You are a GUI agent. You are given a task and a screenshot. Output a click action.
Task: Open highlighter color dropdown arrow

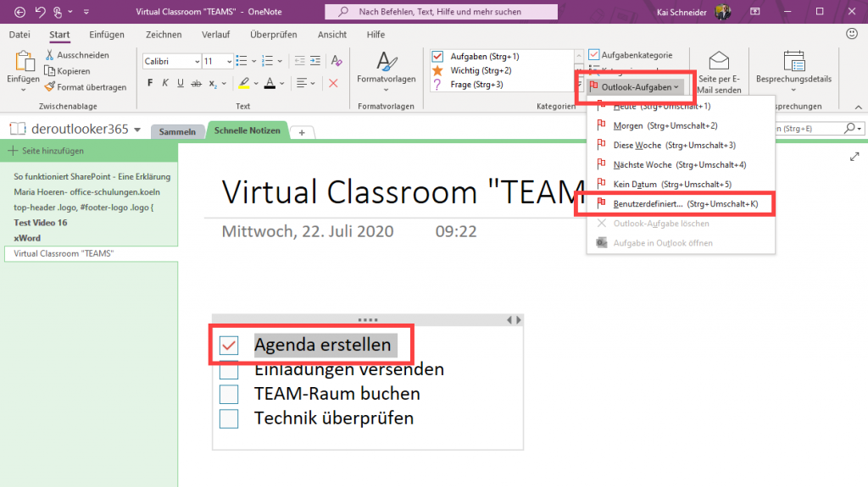coord(256,84)
